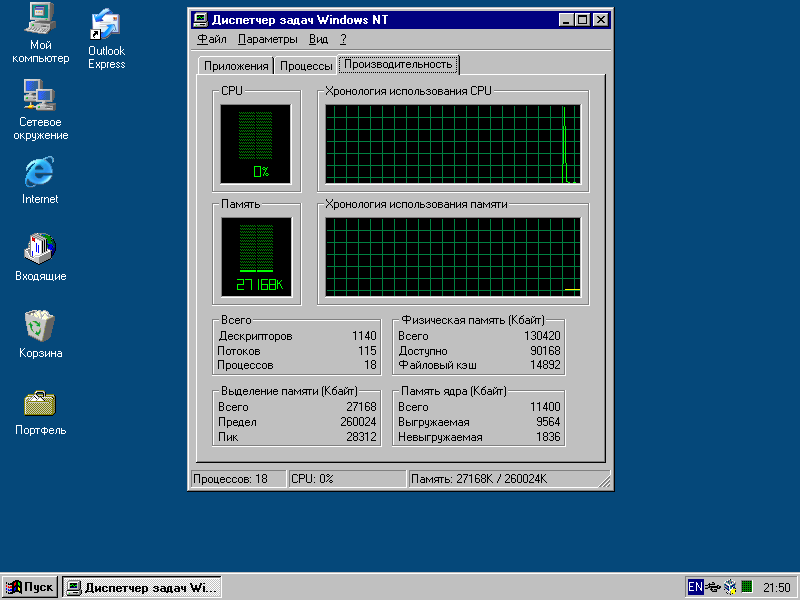Click the CPU usage history graph

point(453,144)
